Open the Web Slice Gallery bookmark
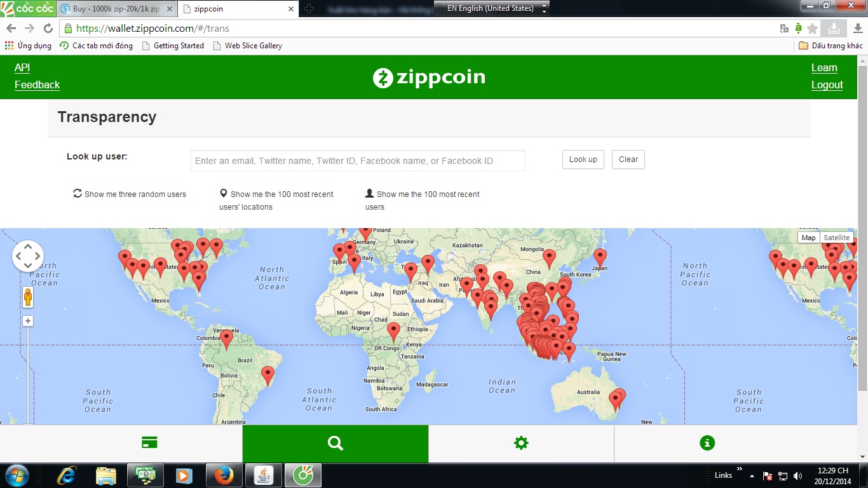This screenshot has width=868, height=488. tap(247, 46)
